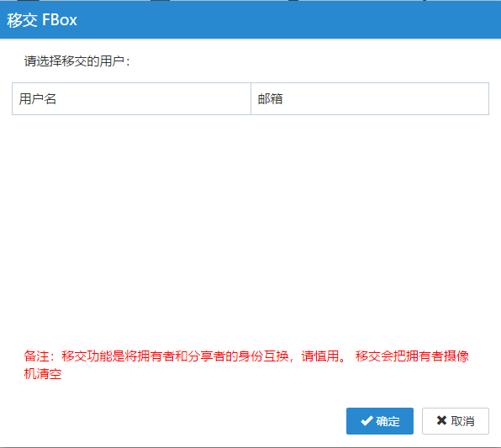The image size is (501, 448).
Task: Click the red 备注 warning note text
Action: [x=246, y=365]
